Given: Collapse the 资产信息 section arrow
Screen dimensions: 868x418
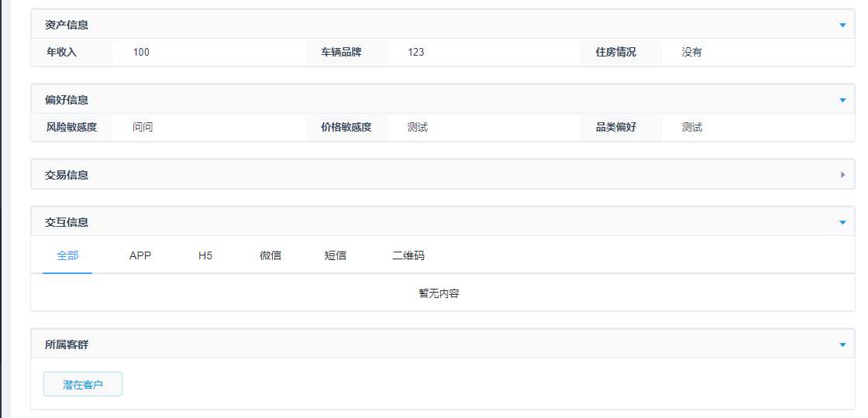Looking at the screenshot, I should click(842, 25).
